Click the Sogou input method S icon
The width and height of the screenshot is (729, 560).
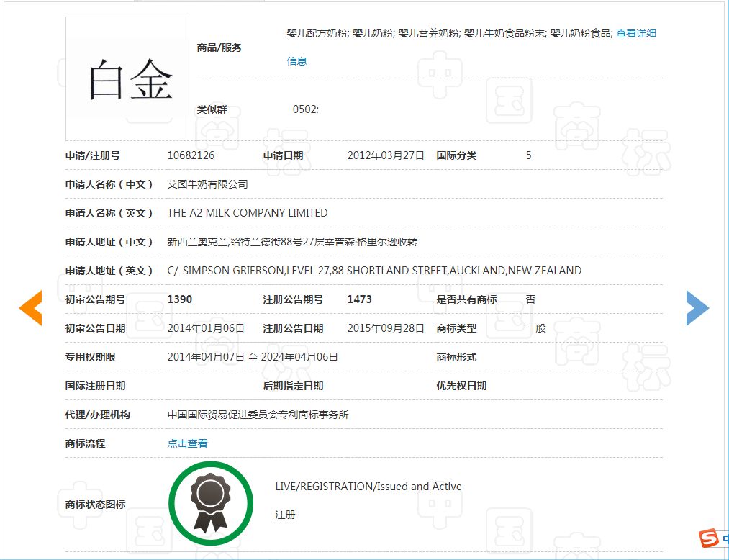pyautogui.click(x=709, y=538)
